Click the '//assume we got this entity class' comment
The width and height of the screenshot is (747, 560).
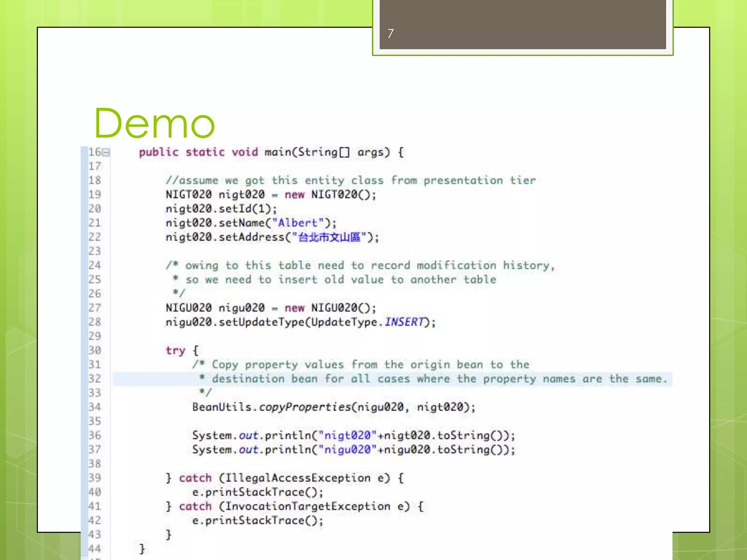(x=351, y=180)
